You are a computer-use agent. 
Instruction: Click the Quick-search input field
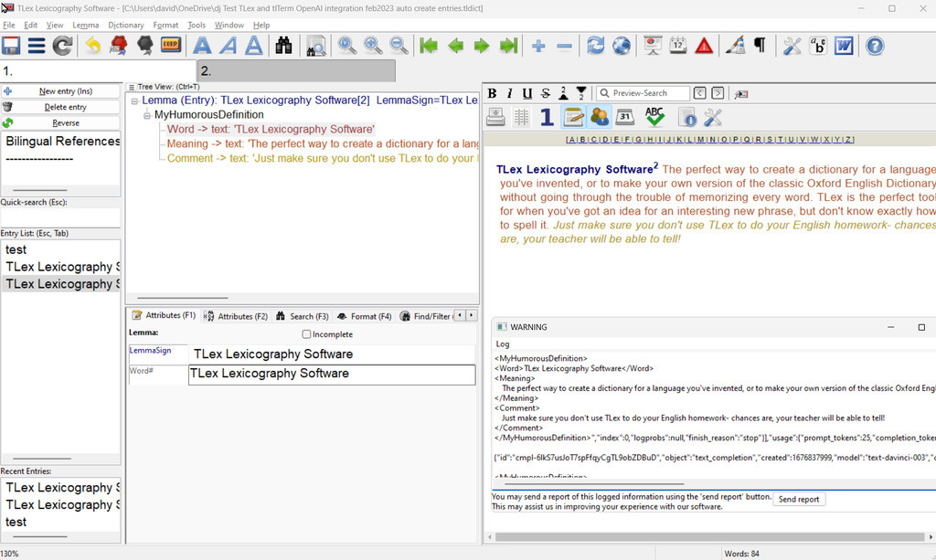(60, 217)
